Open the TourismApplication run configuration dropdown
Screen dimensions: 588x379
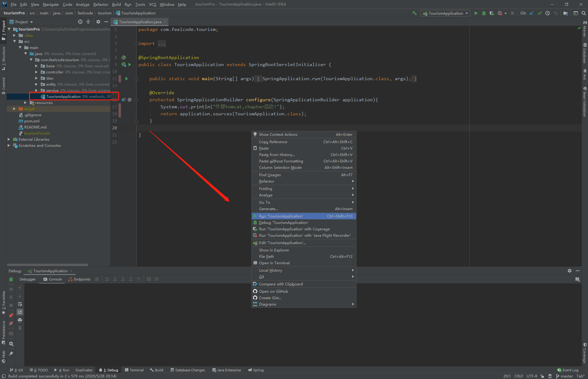point(446,13)
